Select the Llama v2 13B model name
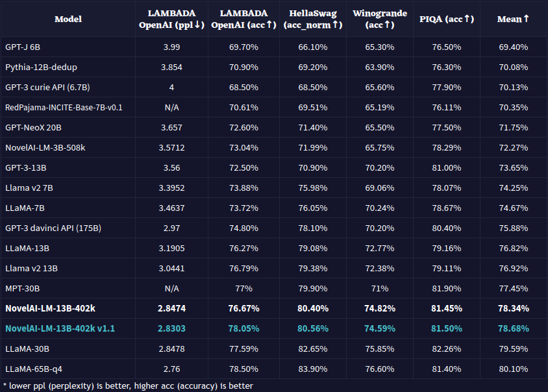Screen dimensions: 548x392 click(31, 268)
